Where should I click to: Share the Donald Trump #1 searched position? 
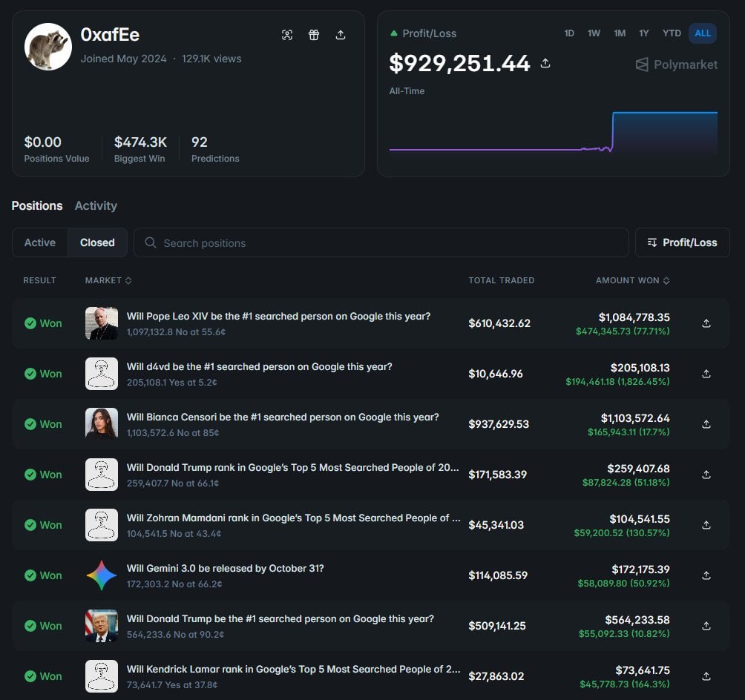(x=706, y=625)
